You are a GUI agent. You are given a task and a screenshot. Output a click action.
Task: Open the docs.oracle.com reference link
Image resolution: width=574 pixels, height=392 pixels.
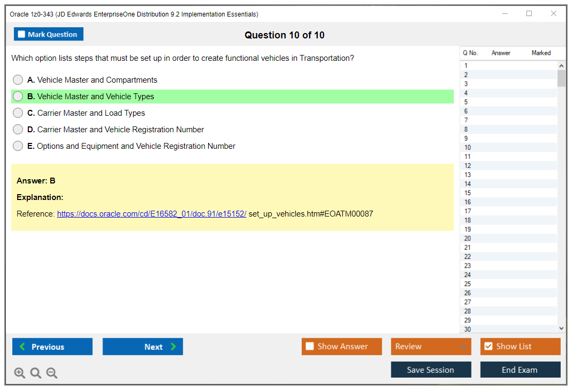152,214
